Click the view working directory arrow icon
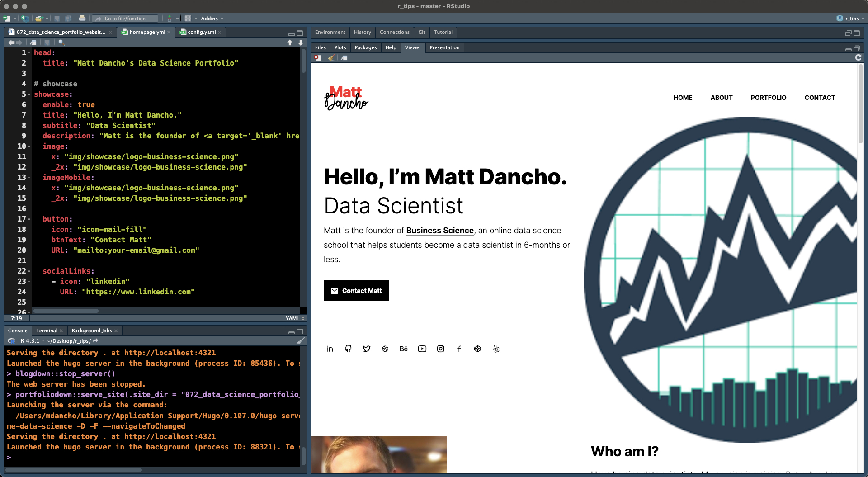Viewport: 868px width, 477px height. [95, 341]
